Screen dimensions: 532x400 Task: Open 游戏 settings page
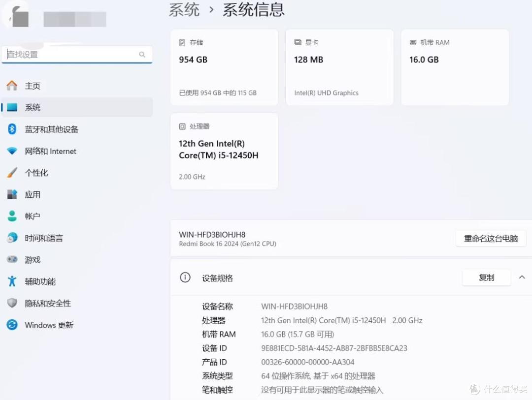click(x=77, y=259)
